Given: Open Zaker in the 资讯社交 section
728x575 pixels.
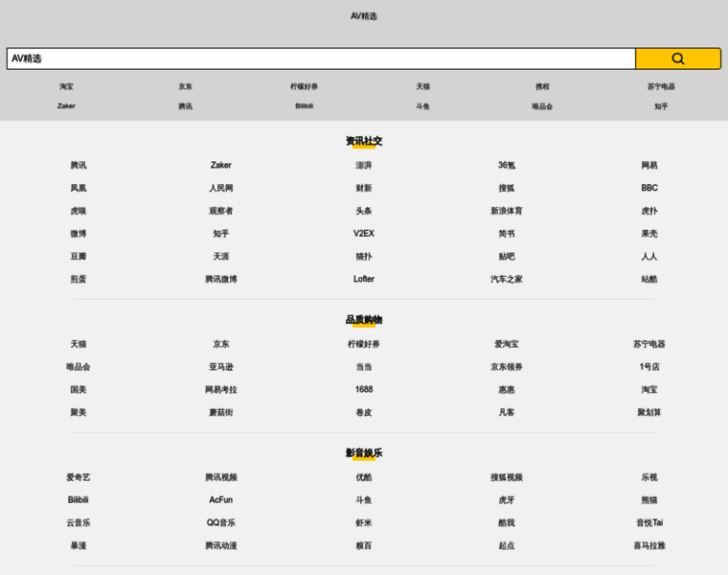Looking at the screenshot, I should point(221,166).
